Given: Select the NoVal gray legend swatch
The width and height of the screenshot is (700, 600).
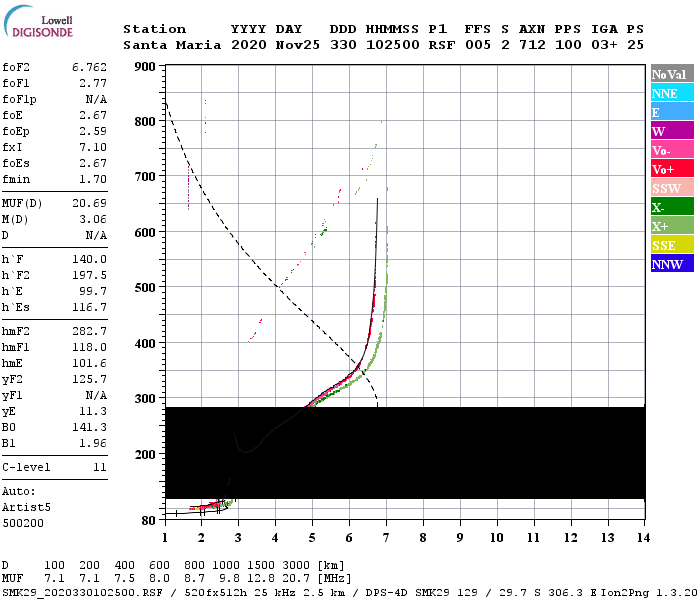Looking at the screenshot, I should (x=672, y=74).
